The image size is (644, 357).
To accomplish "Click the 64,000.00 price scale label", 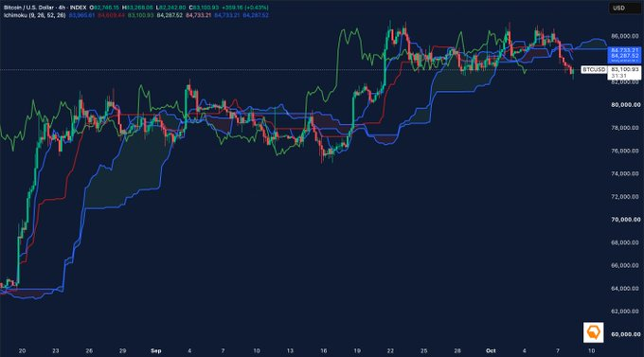I will [625, 289].
